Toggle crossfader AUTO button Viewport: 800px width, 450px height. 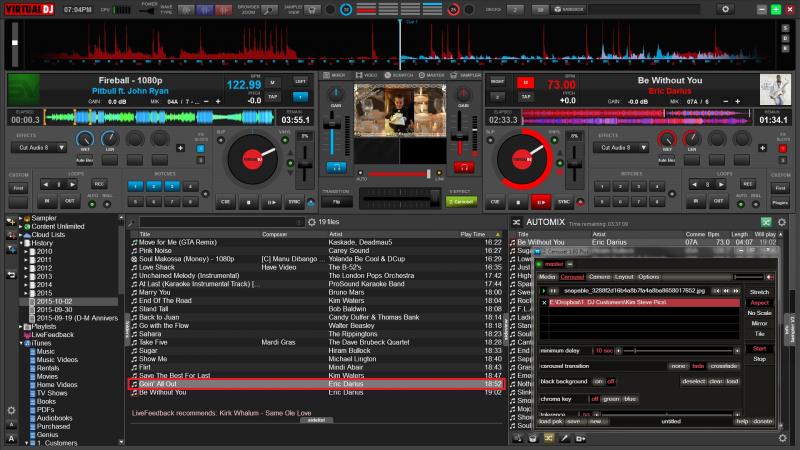(361, 173)
